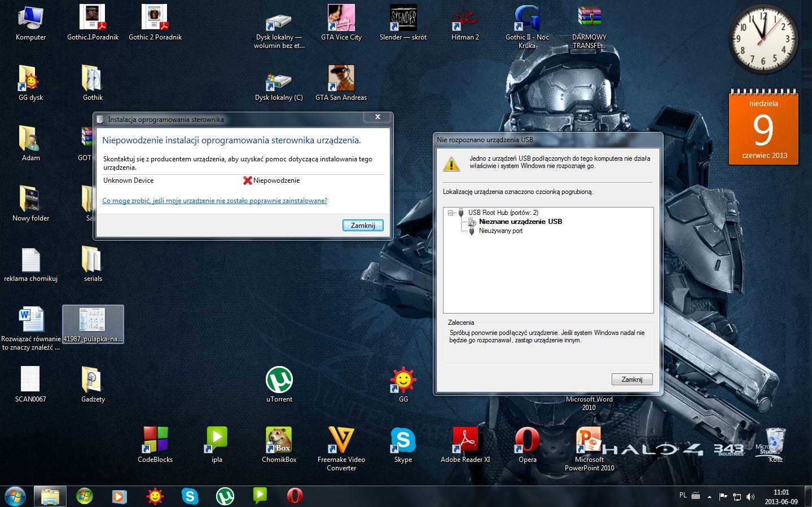
Task: Close the Instalacja oprogramowania sterownika window
Action: click(378, 117)
